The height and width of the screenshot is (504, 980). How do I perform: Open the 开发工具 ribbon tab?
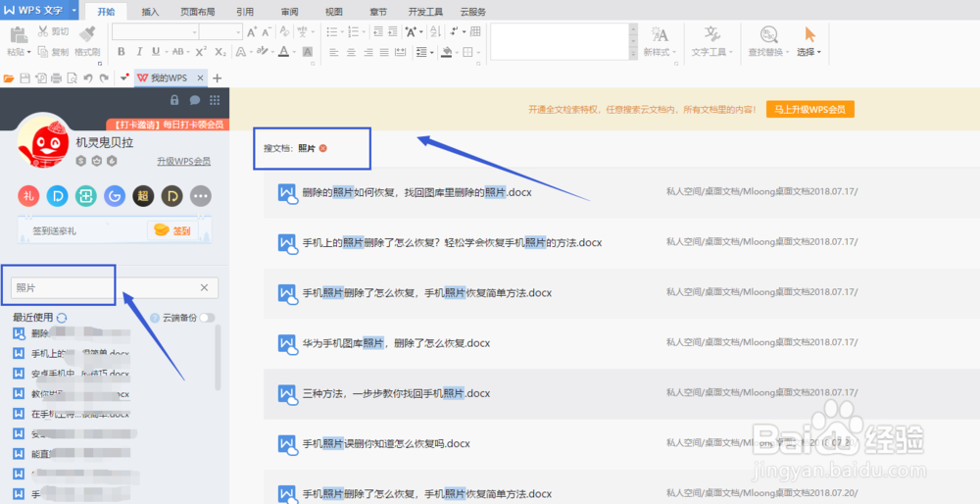[x=425, y=12]
